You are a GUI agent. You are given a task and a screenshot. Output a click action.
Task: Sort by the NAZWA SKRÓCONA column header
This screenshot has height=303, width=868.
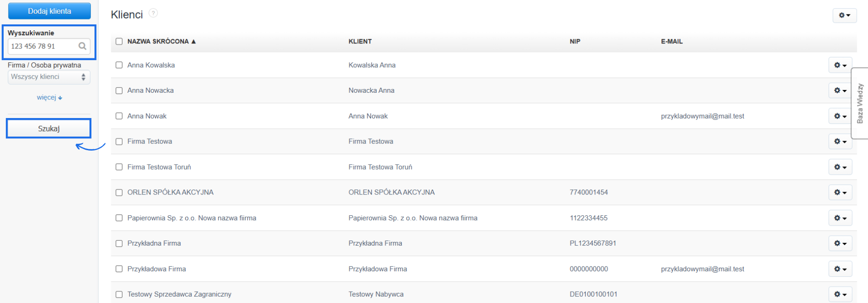point(158,41)
